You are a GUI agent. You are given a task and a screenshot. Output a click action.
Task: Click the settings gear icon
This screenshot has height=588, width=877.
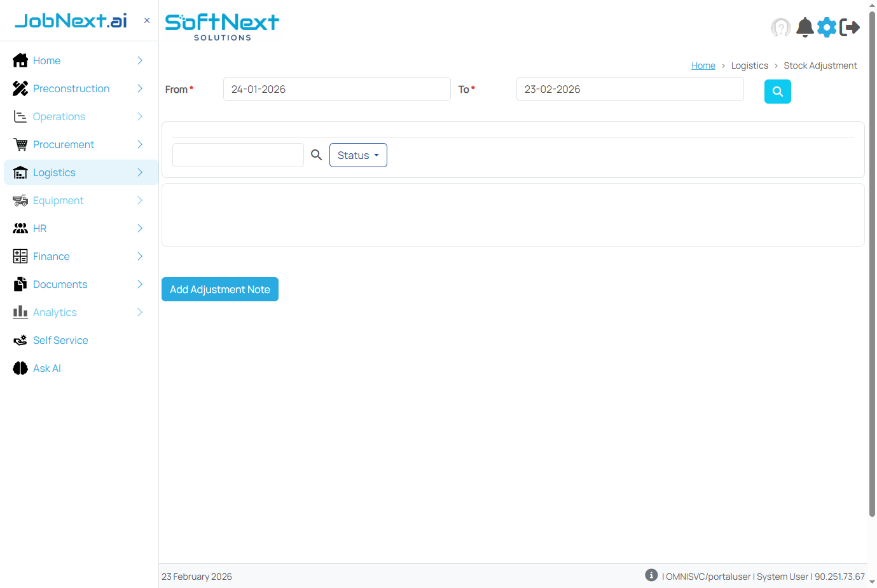click(827, 27)
